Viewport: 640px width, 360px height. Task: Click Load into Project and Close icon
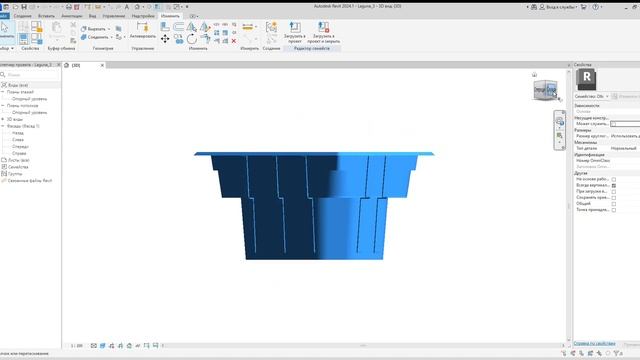[x=324, y=28]
